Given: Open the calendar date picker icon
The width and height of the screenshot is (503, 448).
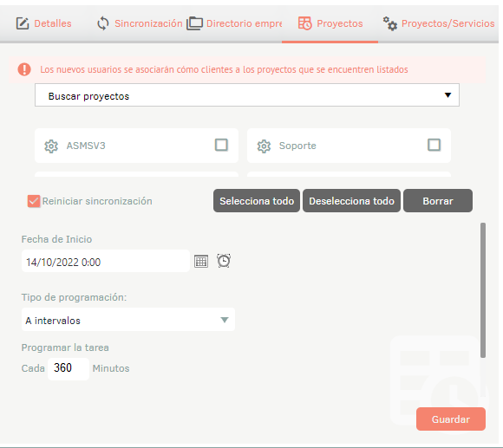Looking at the screenshot, I should tap(201, 261).
